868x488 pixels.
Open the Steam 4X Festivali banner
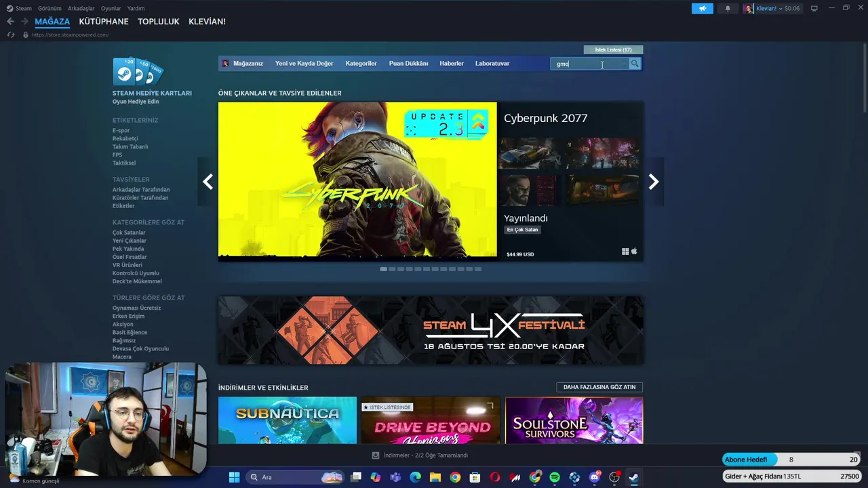point(431,330)
